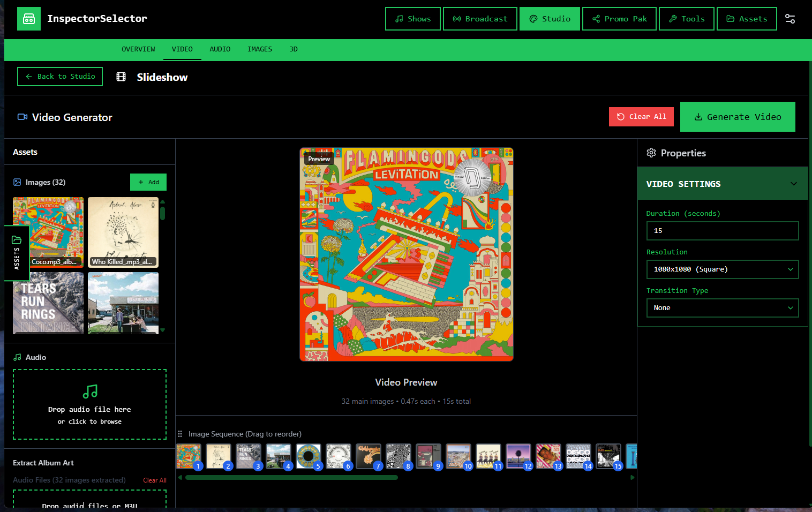This screenshot has width=812, height=512.
Task: Collapse the VIDEO SETTINGS section
Action: (793, 184)
